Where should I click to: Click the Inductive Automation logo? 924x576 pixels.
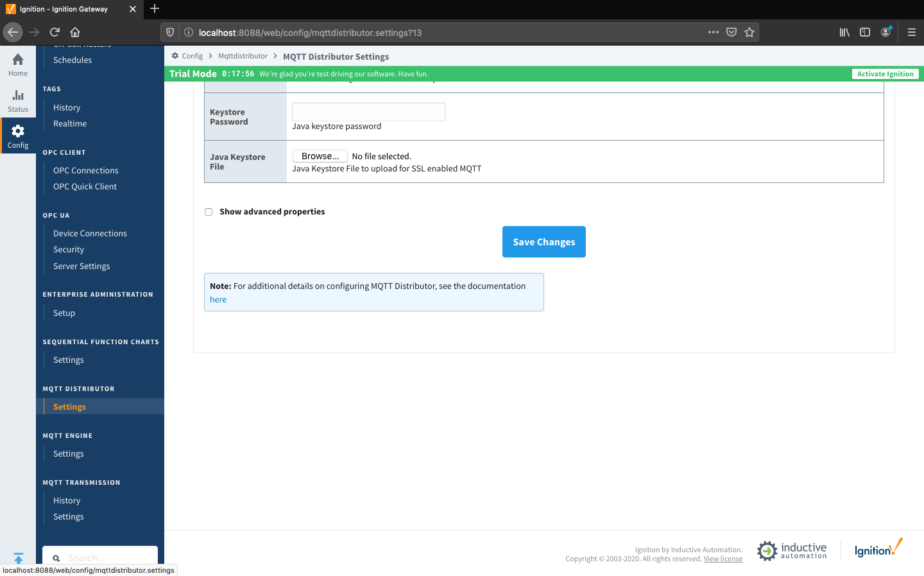[792, 550]
